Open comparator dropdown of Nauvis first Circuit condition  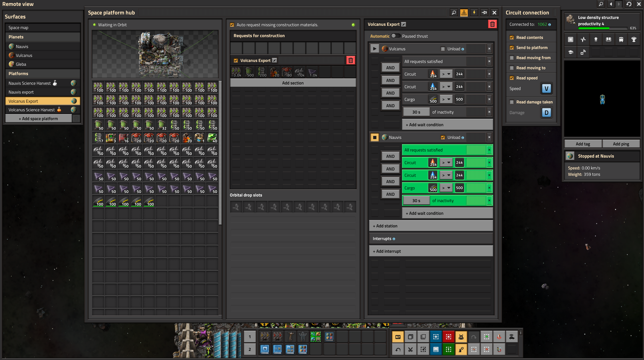446,162
